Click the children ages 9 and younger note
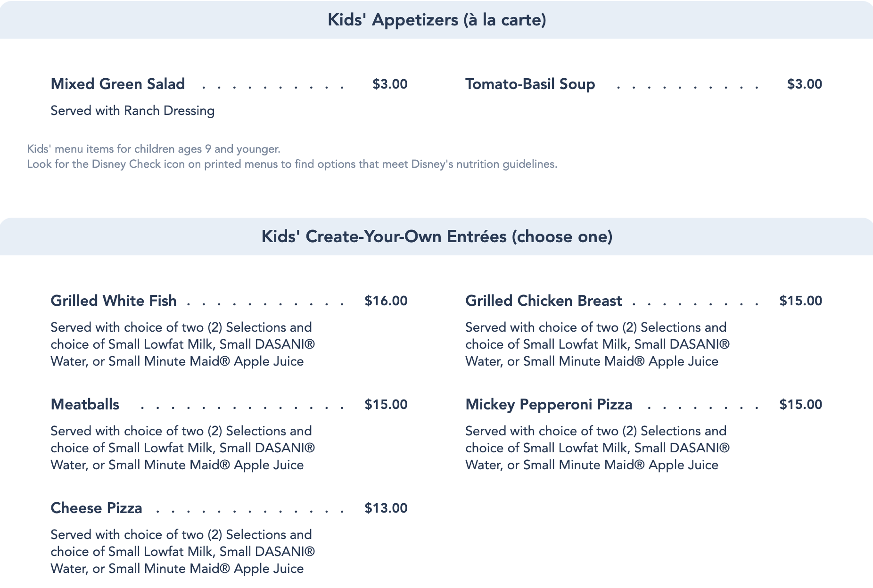The height and width of the screenshot is (588, 873). click(x=154, y=149)
